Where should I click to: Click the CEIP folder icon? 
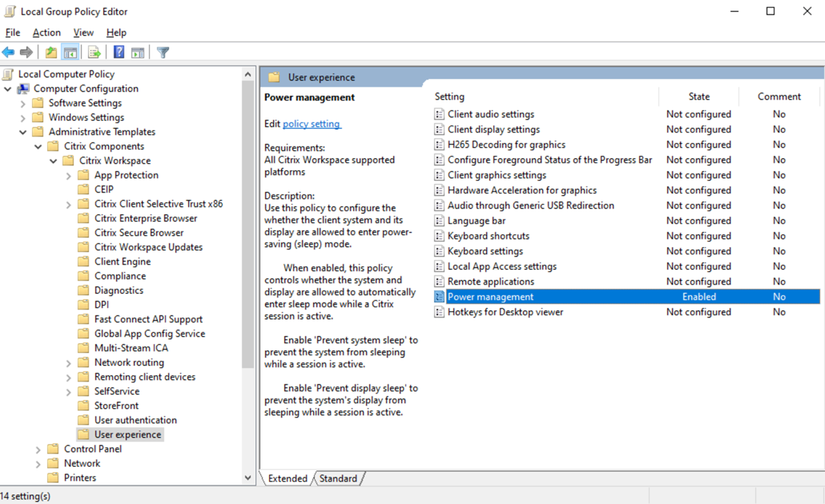coord(83,189)
